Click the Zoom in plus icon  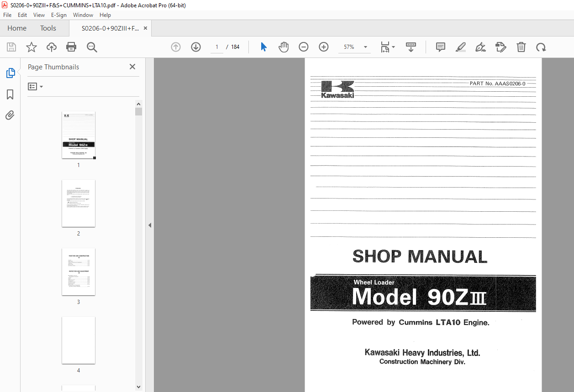(x=324, y=47)
